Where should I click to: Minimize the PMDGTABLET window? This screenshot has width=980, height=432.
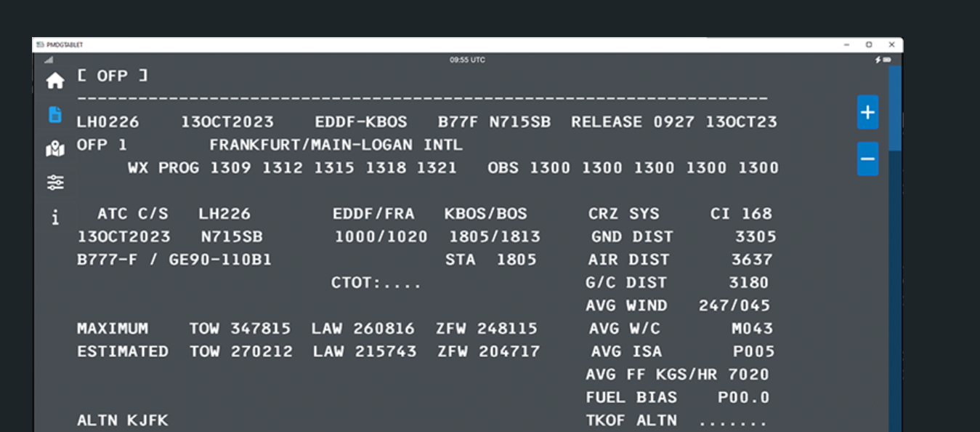[x=846, y=45]
